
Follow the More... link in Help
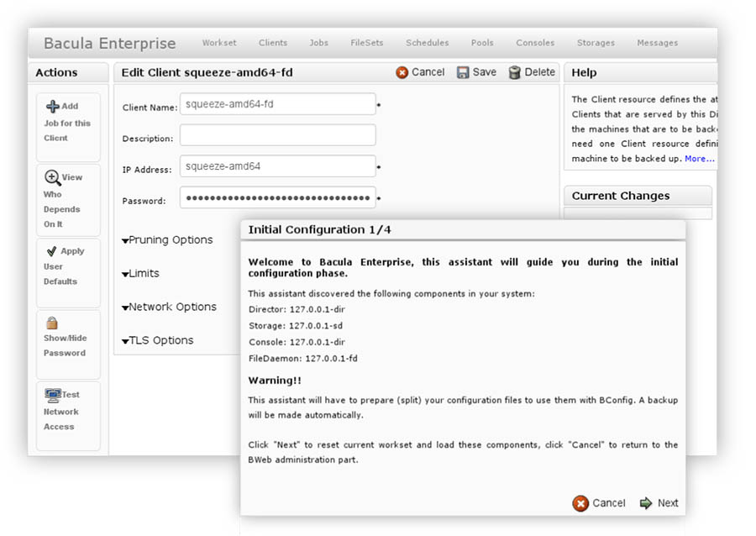pos(699,159)
